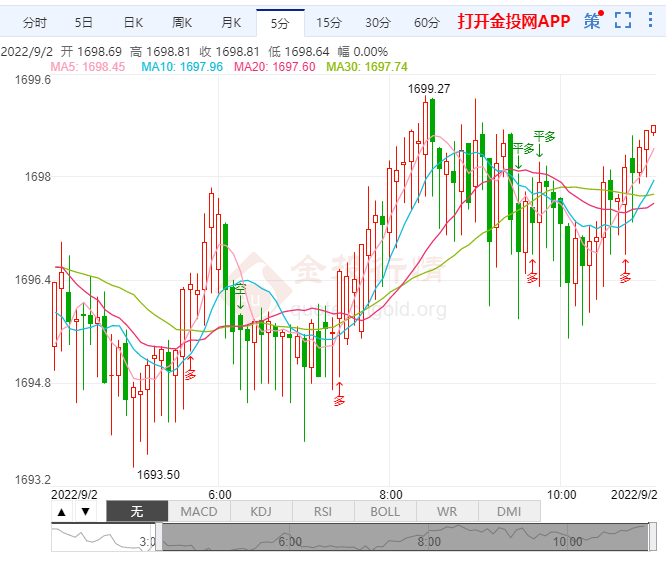Switch to the 分时 tab
Screen dimensions: 671x561
tap(34, 22)
